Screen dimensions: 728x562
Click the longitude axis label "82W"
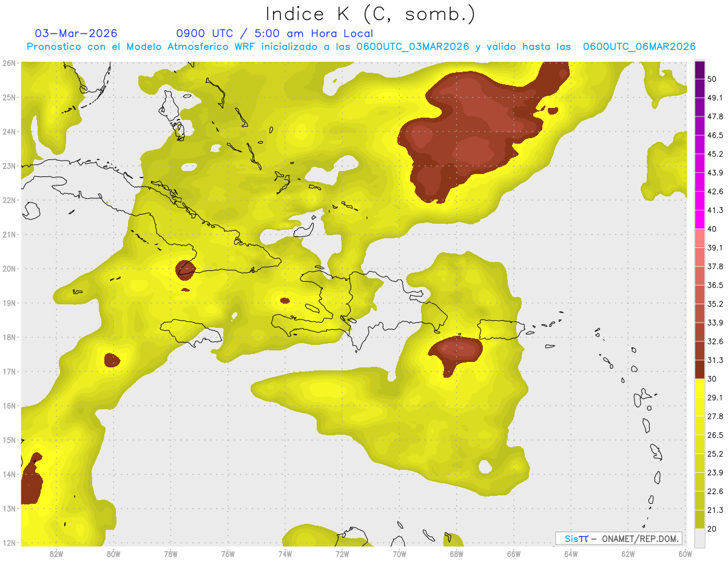pyautogui.click(x=56, y=554)
